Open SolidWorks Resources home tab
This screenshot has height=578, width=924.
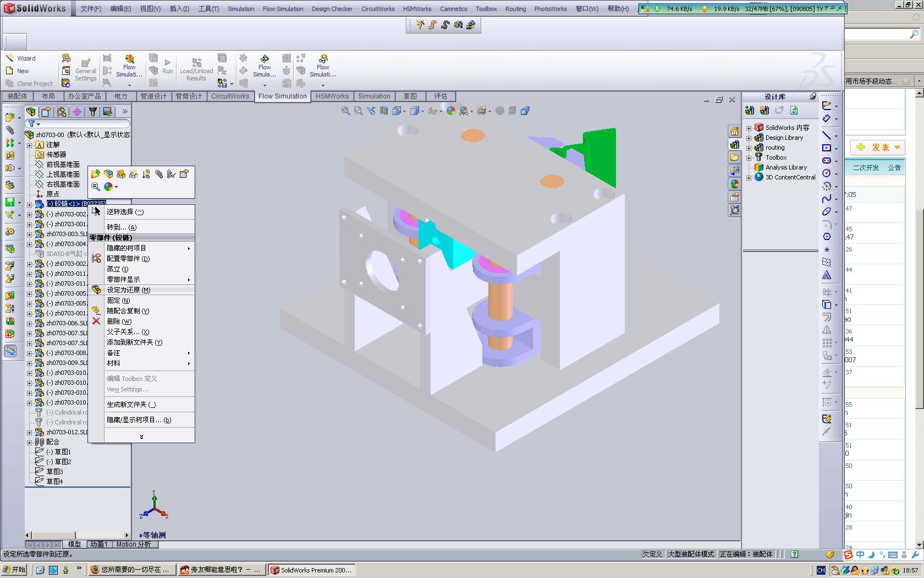pyautogui.click(x=734, y=131)
